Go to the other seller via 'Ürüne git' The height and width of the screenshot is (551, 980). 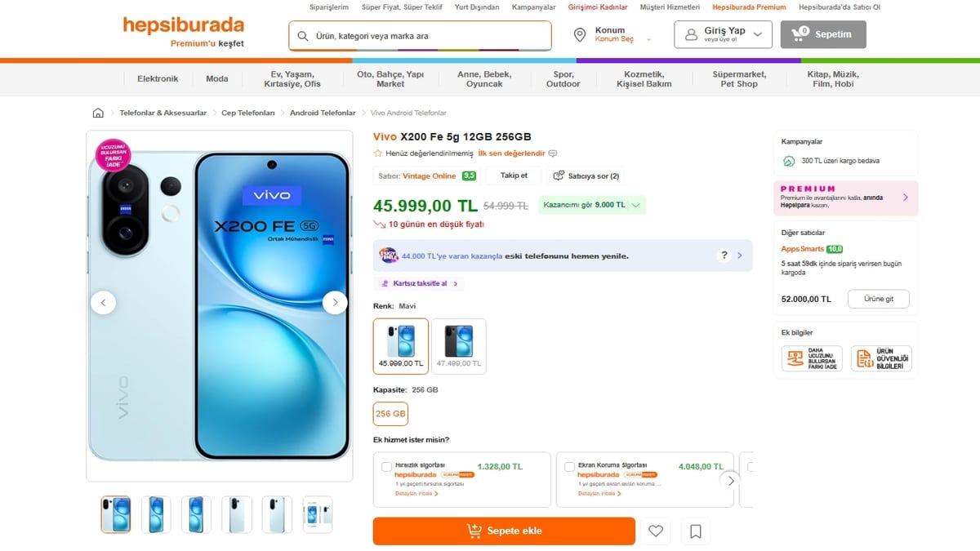pyautogui.click(x=878, y=299)
